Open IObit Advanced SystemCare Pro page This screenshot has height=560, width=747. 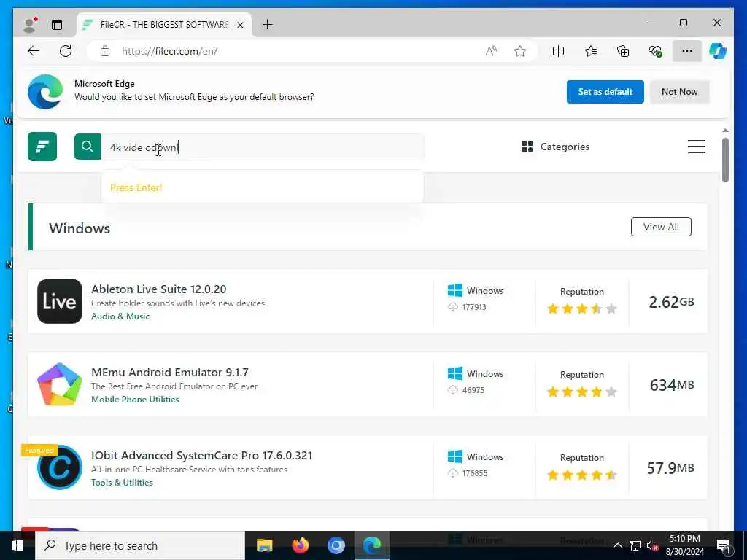tap(201, 455)
